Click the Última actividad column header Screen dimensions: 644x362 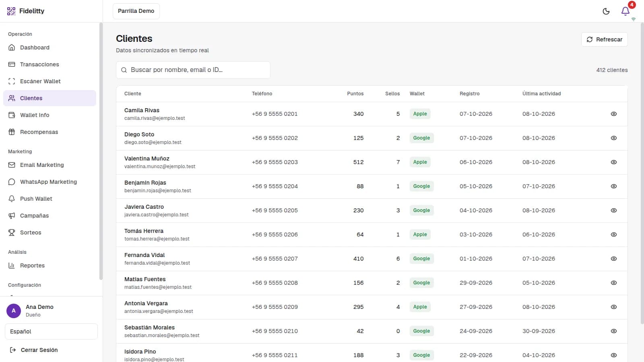point(541,94)
